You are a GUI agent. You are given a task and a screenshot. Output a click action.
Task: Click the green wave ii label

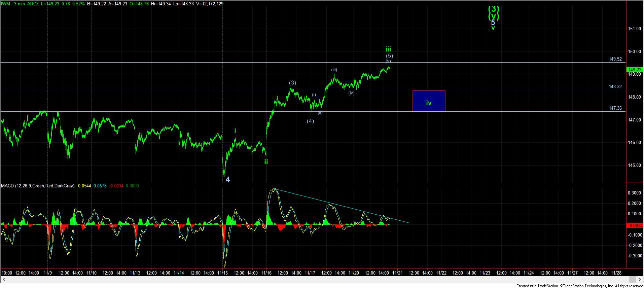point(266,162)
